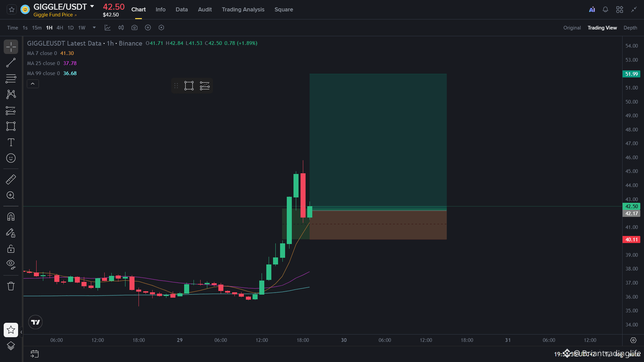The image size is (644, 362).
Task: Select the 1H interval
Action: coord(49,28)
